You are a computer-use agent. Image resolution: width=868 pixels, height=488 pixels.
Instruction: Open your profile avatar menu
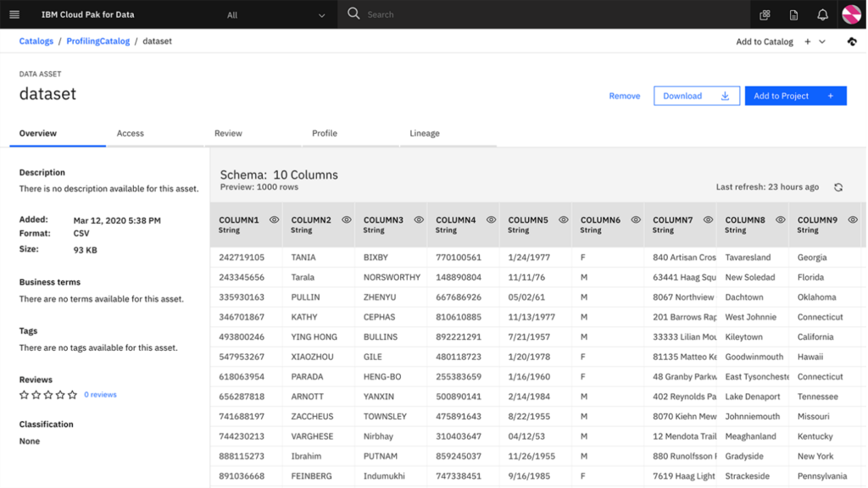point(851,14)
